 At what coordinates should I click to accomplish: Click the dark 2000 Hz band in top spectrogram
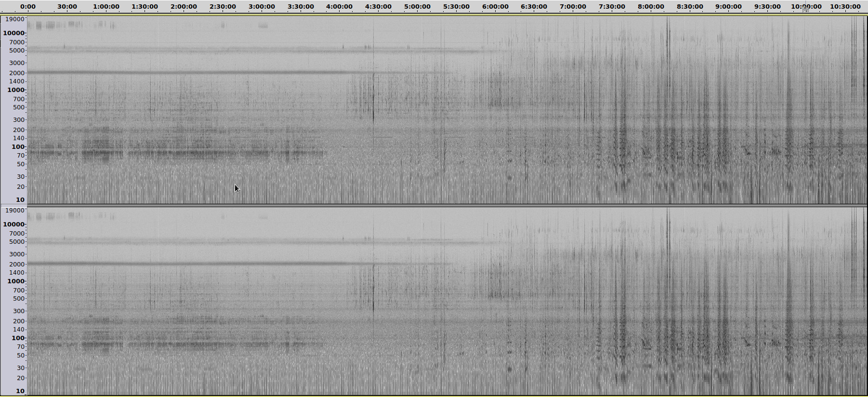click(193, 72)
